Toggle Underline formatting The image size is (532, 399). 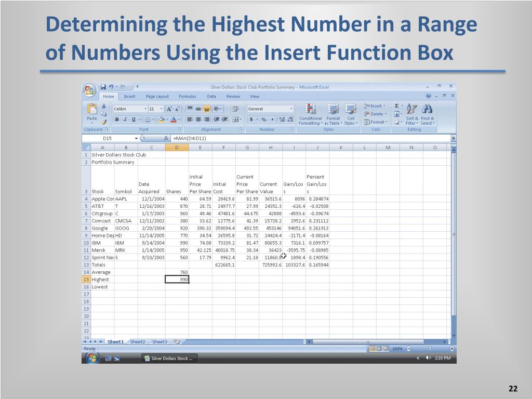(x=134, y=119)
